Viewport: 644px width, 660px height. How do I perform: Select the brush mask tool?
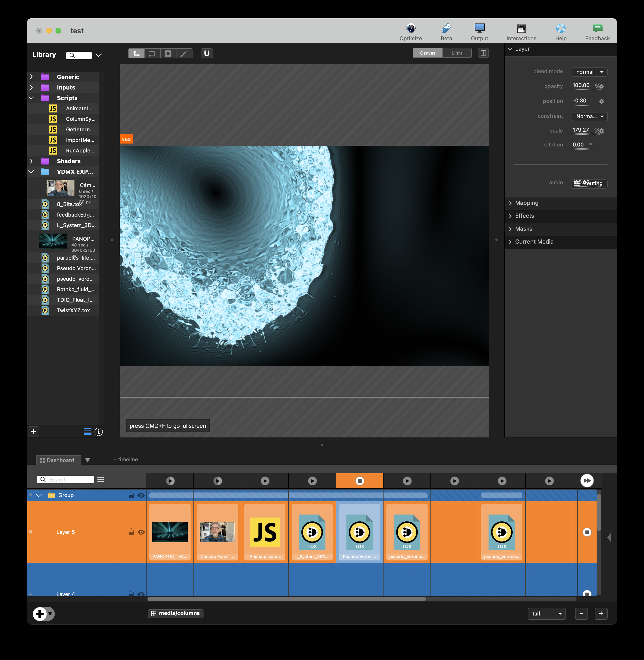click(184, 53)
